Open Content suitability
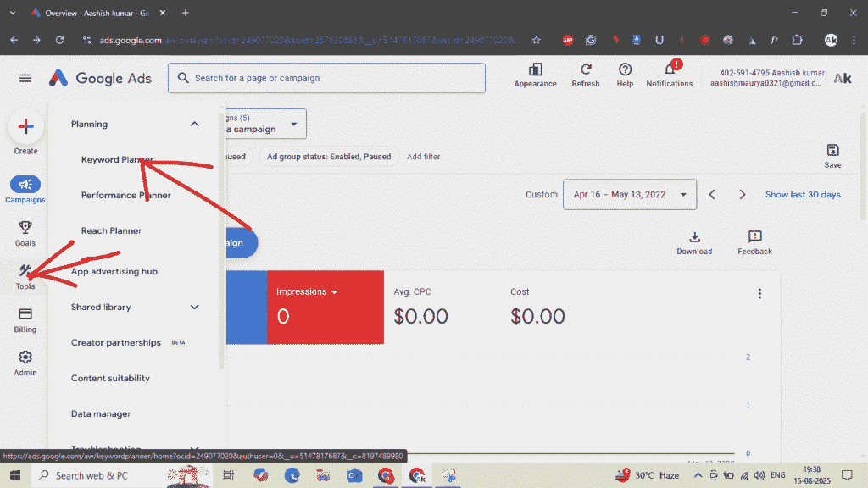The width and height of the screenshot is (868, 488). 110,379
